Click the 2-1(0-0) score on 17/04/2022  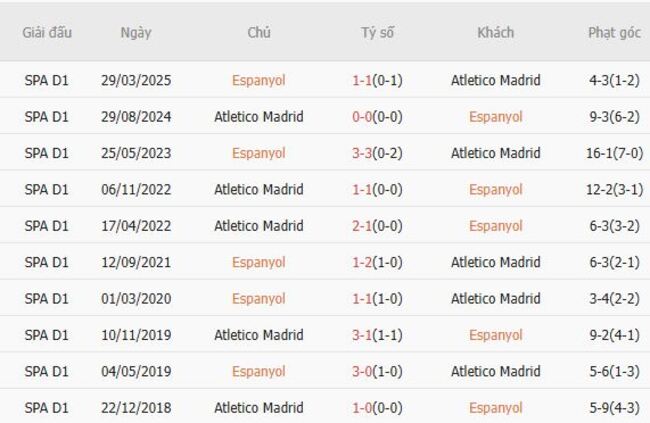[x=377, y=226]
